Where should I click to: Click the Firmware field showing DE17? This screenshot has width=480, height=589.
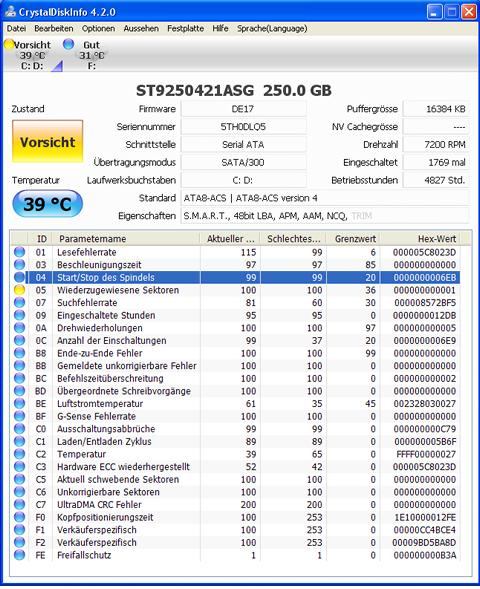tap(243, 109)
